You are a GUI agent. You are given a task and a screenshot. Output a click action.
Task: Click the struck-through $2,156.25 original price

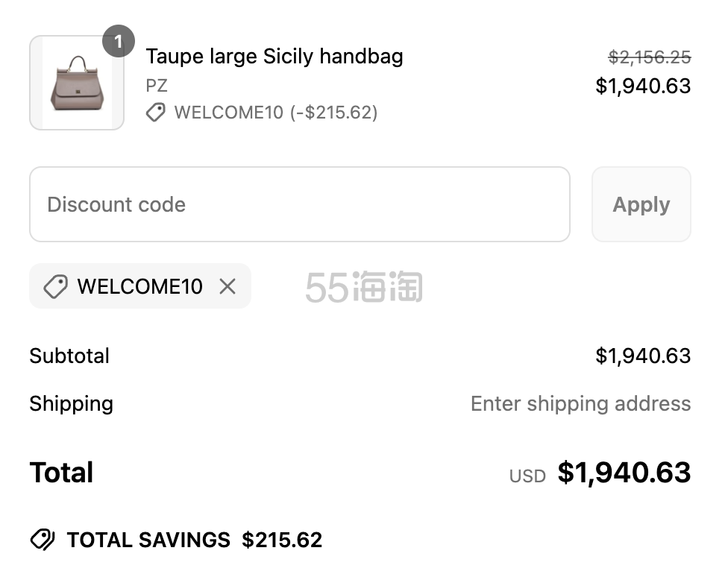pos(650,57)
